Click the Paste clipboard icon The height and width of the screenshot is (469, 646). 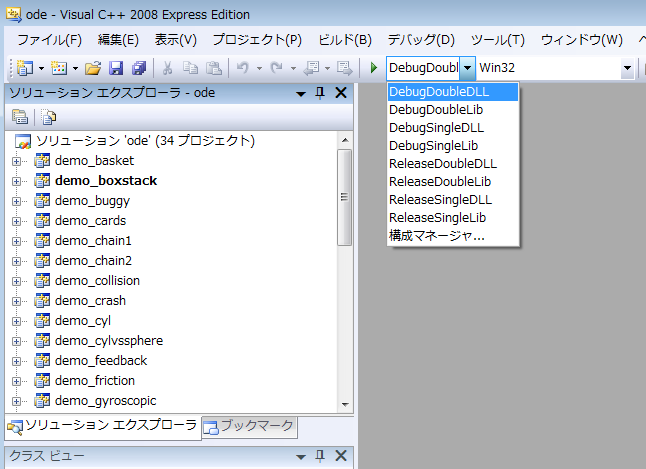coord(214,68)
